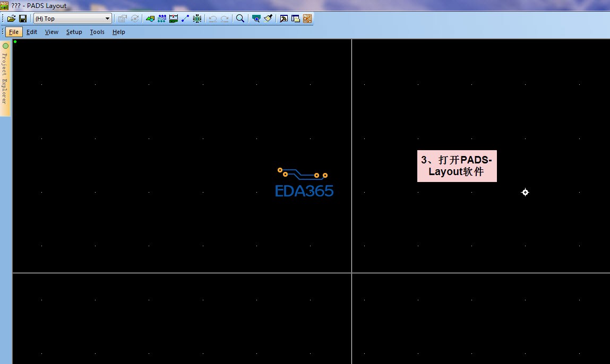
Task: Open the View menu
Action: tap(51, 32)
